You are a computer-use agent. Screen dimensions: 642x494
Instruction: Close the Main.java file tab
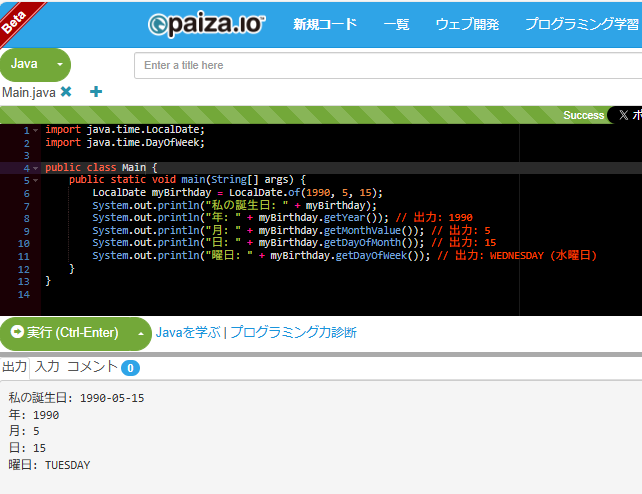coord(66,92)
